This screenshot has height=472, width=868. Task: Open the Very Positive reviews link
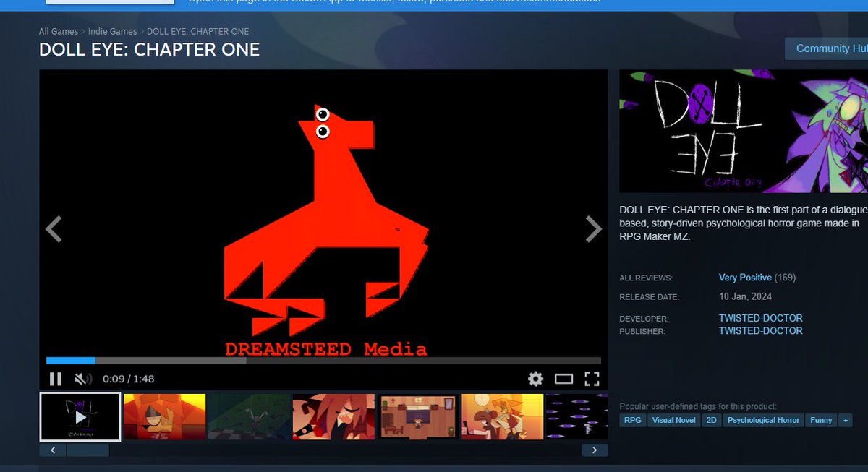(745, 278)
